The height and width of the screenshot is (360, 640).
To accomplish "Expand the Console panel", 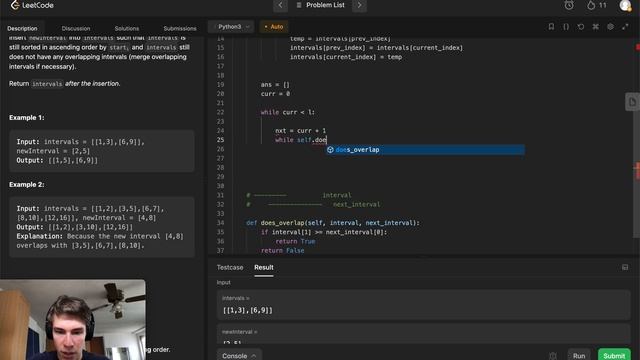I will 239,356.
